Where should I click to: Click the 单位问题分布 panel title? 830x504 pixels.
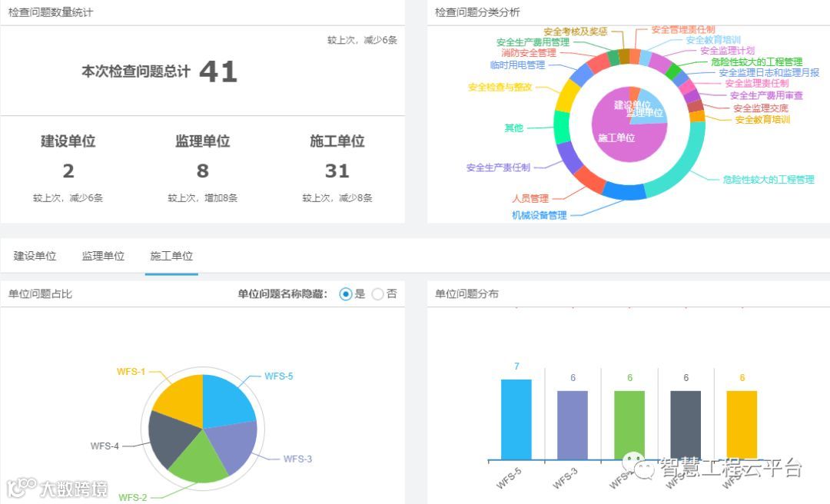click(467, 293)
